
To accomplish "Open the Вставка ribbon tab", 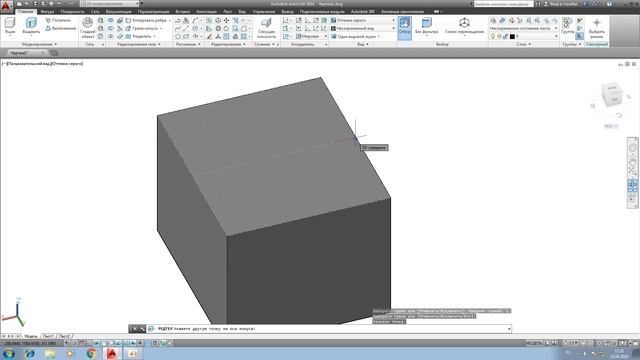I will point(182,11).
